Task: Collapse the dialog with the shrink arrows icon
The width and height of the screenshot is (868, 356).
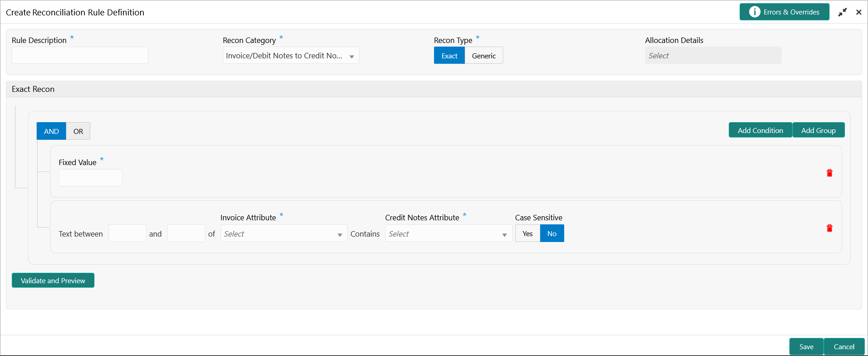Action: tap(843, 12)
